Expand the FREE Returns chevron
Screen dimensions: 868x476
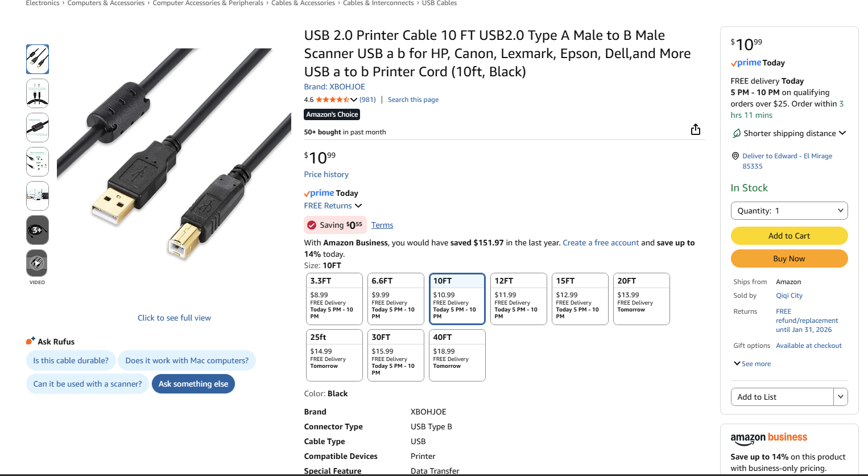click(358, 206)
